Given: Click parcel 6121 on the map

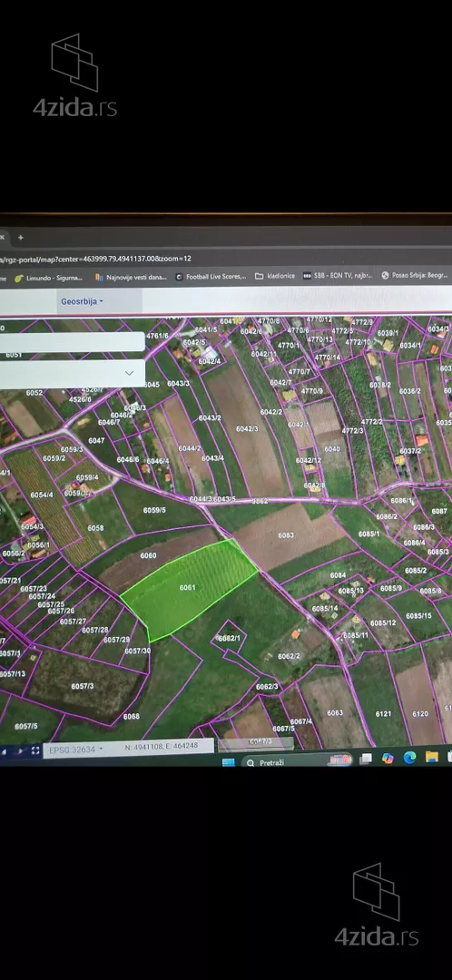Looking at the screenshot, I should 383,714.
